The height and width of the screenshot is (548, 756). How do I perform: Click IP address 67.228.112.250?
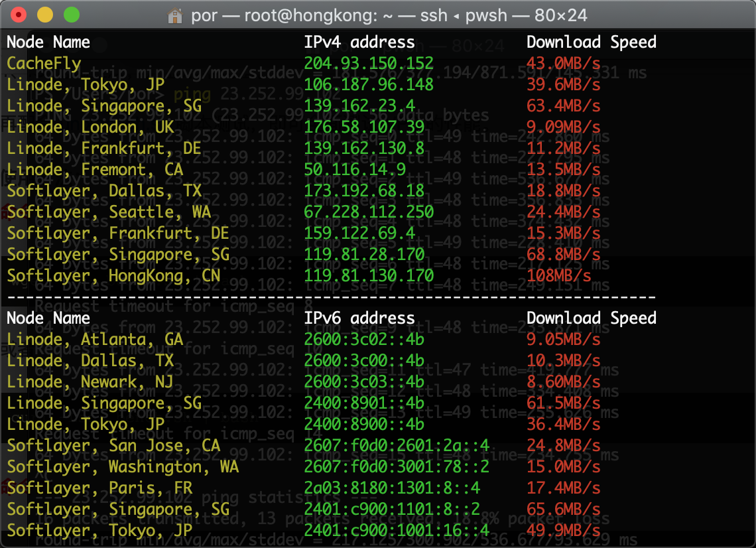368,212
